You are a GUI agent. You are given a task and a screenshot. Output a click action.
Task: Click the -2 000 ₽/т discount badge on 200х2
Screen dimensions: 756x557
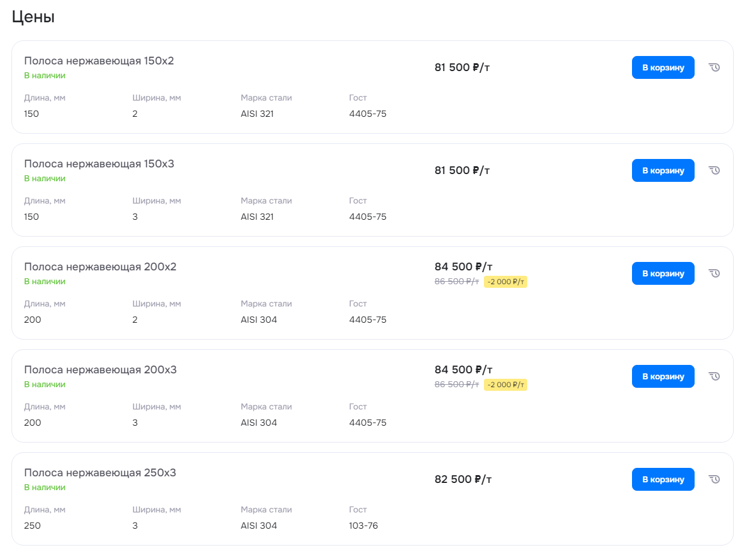pyautogui.click(x=506, y=282)
